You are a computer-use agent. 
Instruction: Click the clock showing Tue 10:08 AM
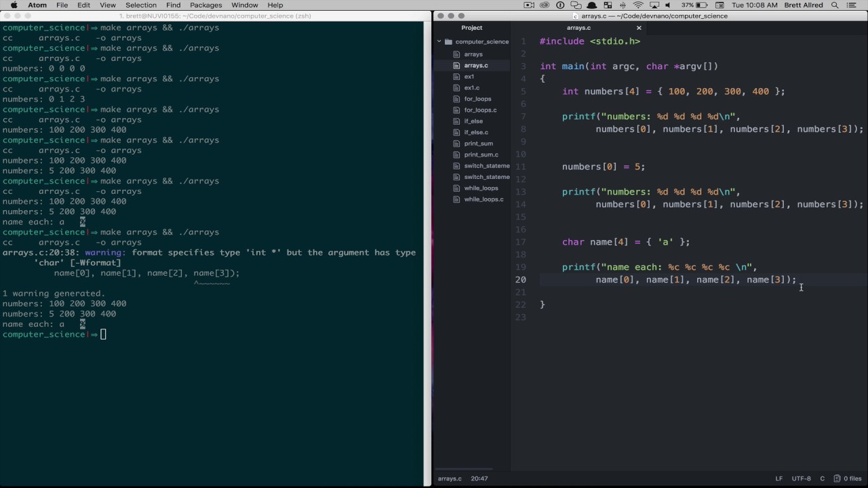click(x=755, y=5)
